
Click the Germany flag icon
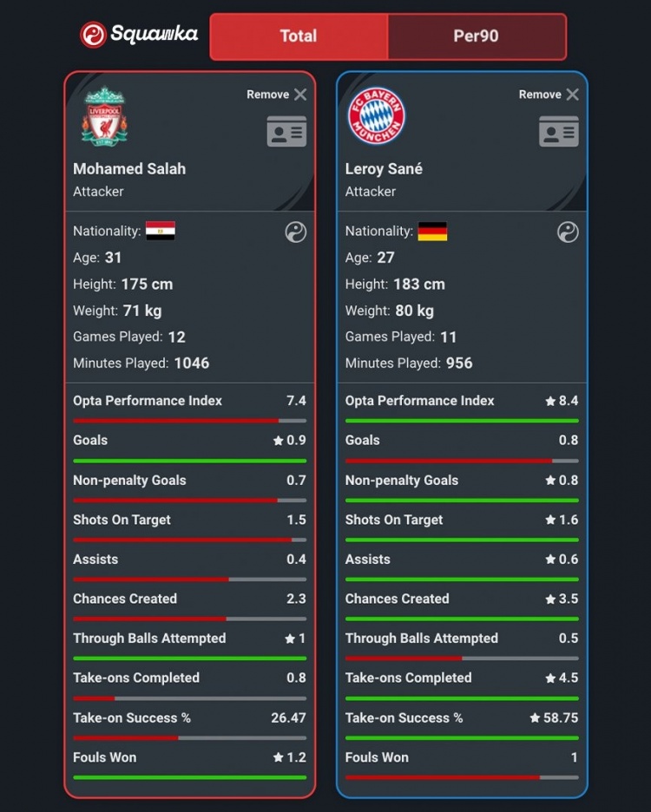click(432, 231)
